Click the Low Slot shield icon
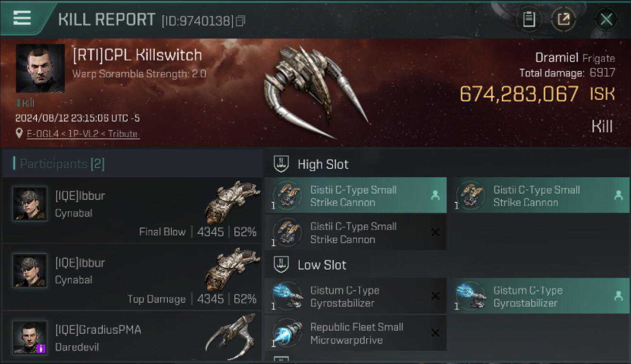Viewport: 631px width, 364px height. tap(281, 265)
